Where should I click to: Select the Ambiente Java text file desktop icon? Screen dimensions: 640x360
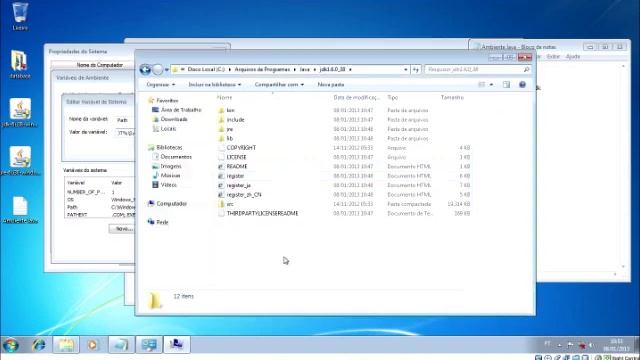[x=20, y=210]
